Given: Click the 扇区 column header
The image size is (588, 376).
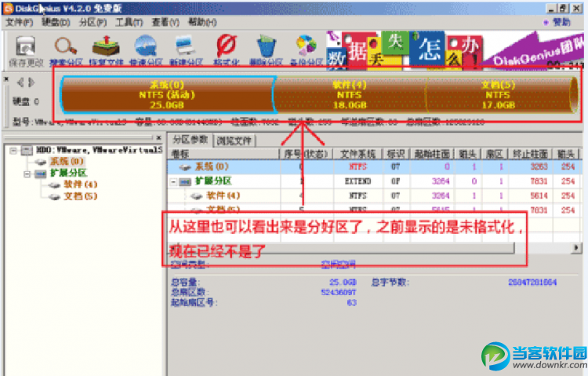Looking at the screenshot, I should click(494, 154).
